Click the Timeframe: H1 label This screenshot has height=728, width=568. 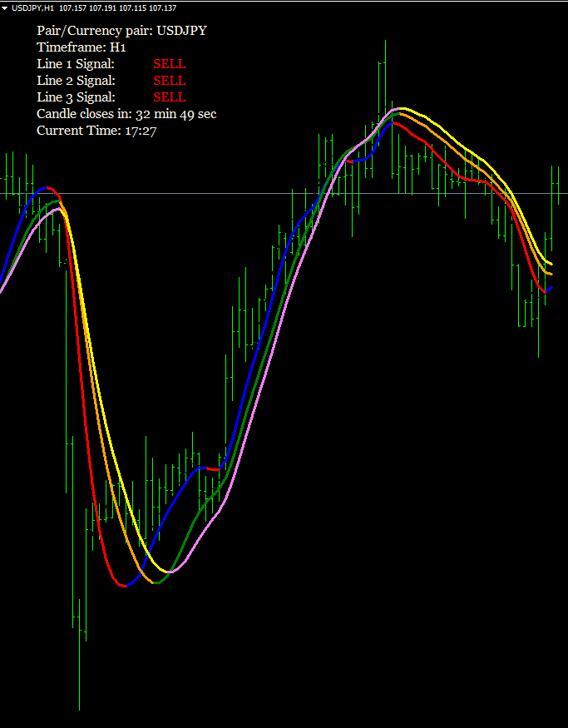tap(81, 47)
